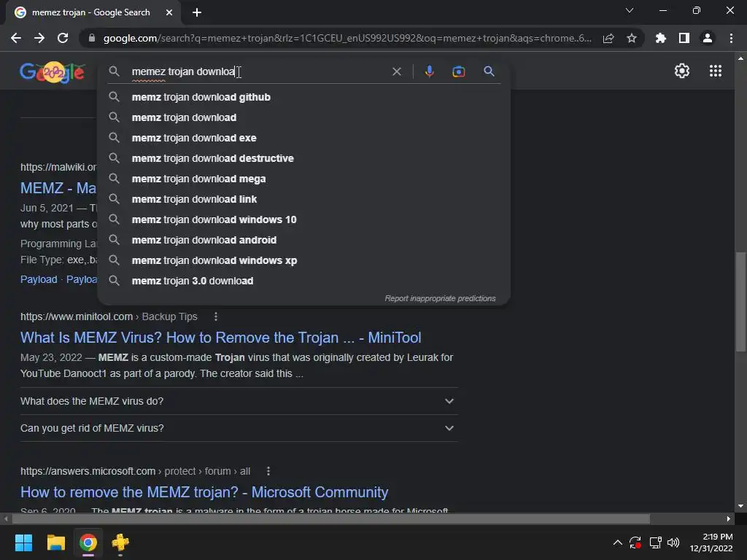Open Microsoft Community MEMZ trojan result
Screen dimensions: 747x560
point(204,492)
